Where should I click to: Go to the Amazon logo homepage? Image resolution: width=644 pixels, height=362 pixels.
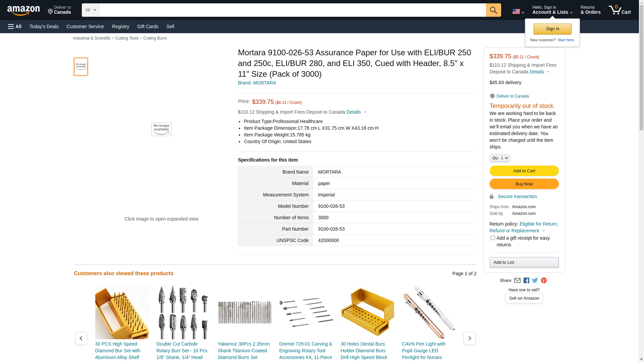(23, 10)
